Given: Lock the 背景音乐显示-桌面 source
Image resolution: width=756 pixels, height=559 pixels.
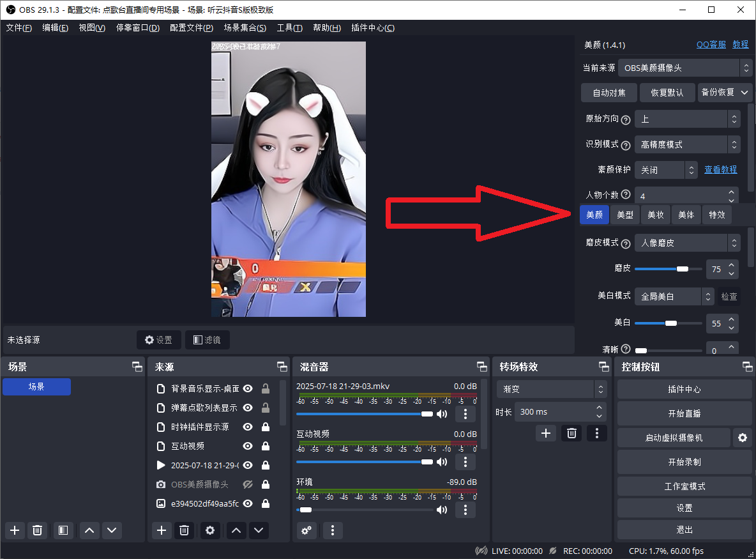Looking at the screenshot, I should 264,388.
